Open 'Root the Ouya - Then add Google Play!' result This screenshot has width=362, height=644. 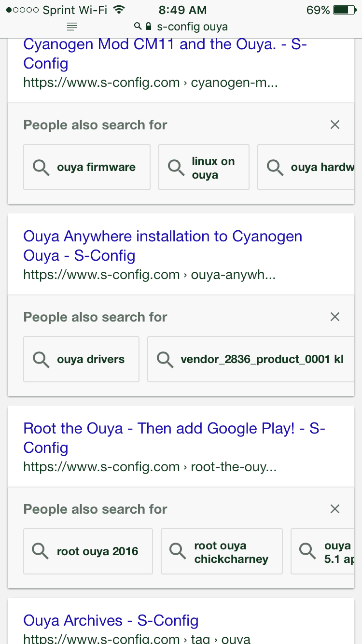coord(174,438)
